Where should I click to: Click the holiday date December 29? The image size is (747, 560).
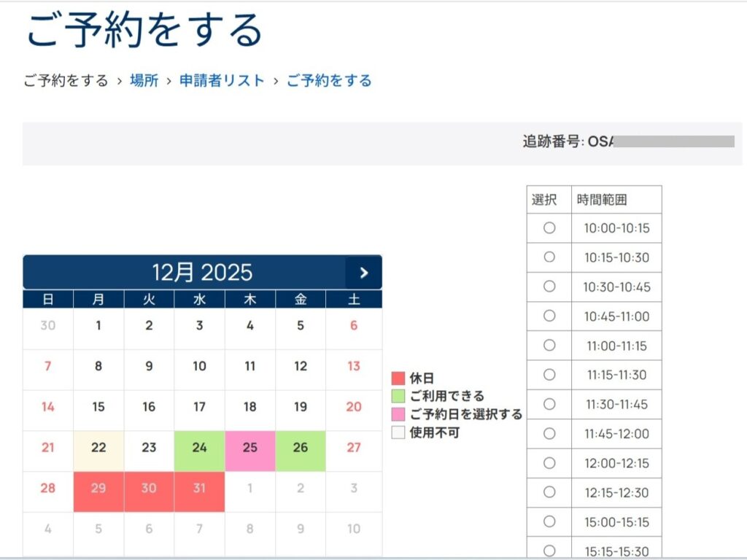[98, 489]
